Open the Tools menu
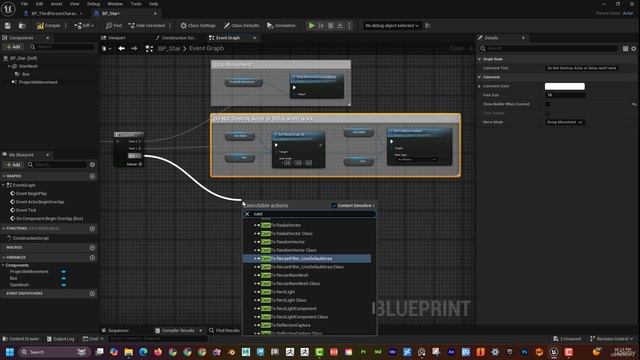 [136, 4]
